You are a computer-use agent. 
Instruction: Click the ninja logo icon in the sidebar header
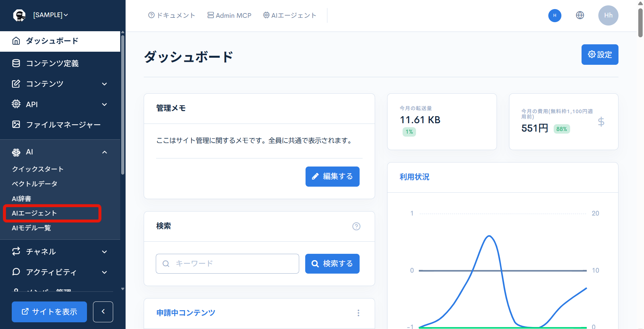(x=19, y=15)
